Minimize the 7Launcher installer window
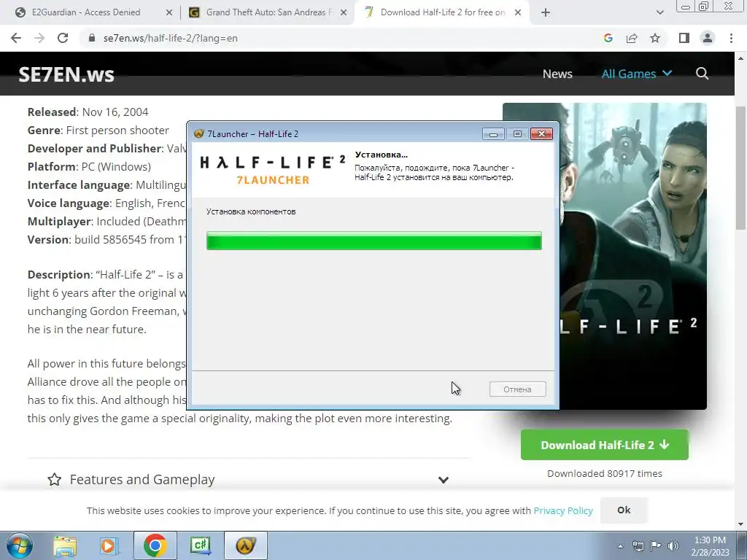This screenshot has width=747, height=560. click(493, 134)
